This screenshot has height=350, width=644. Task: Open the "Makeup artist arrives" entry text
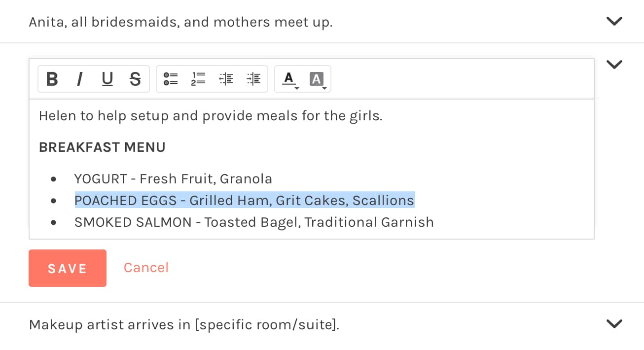[x=184, y=325]
